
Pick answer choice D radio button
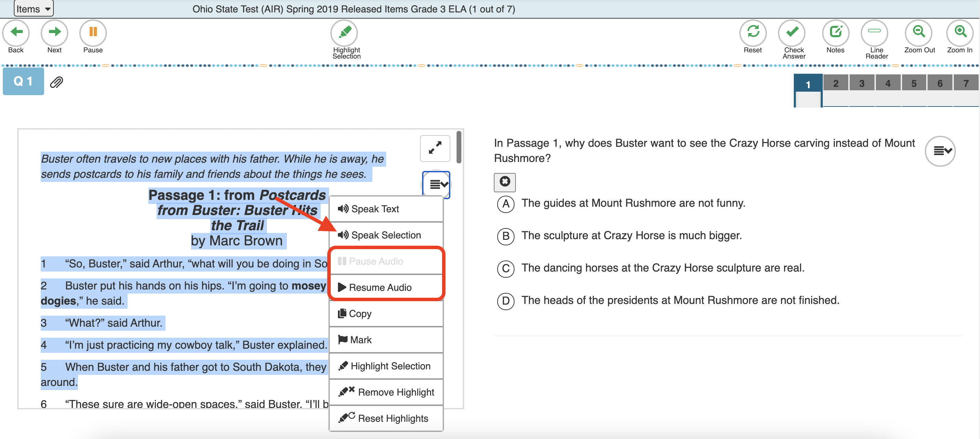tap(505, 301)
